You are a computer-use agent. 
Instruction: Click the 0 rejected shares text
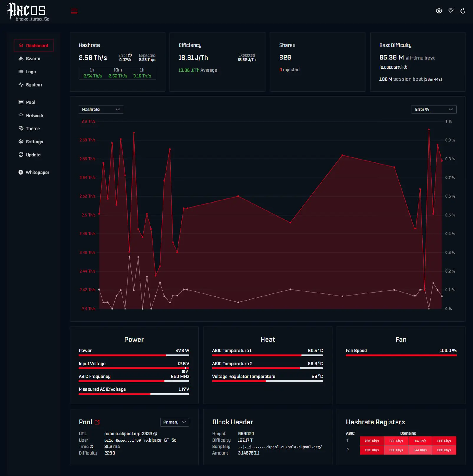[289, 70]
